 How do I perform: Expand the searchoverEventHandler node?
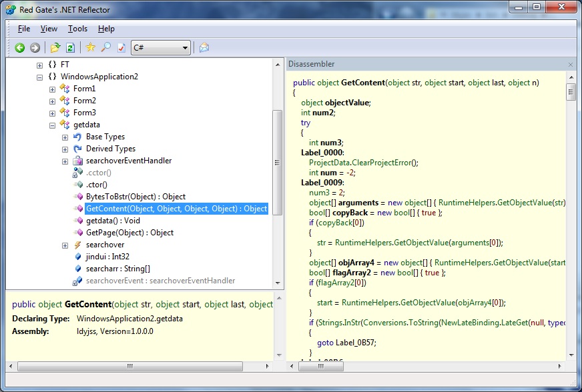tap(65, 161)
